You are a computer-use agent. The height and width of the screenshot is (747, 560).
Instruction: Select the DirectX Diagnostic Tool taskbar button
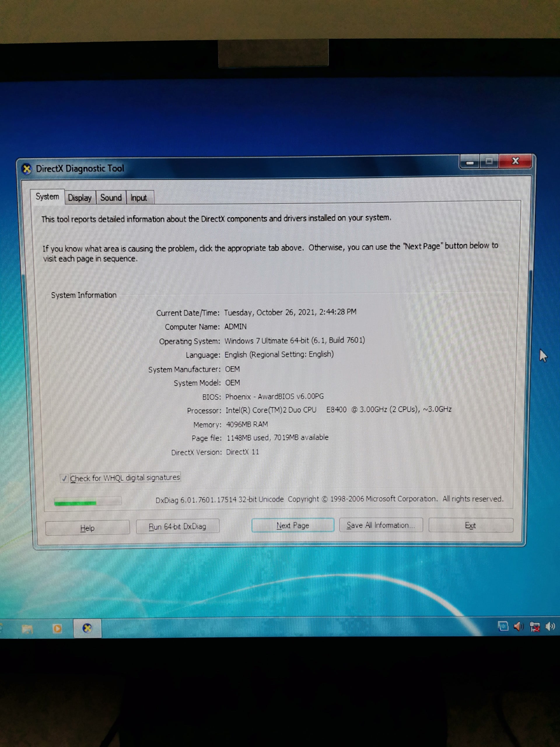pyautogui.click(x=87, y=628)
